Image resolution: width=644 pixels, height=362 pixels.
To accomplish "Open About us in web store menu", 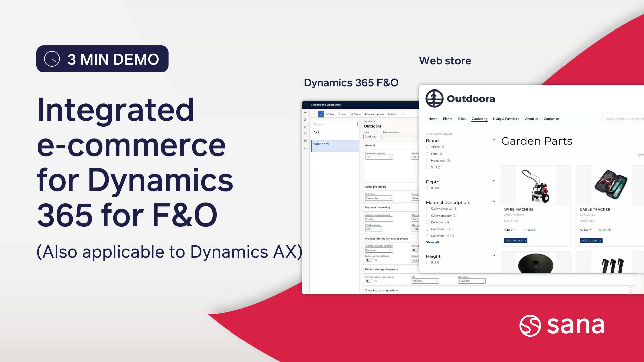I will (531, 119).
